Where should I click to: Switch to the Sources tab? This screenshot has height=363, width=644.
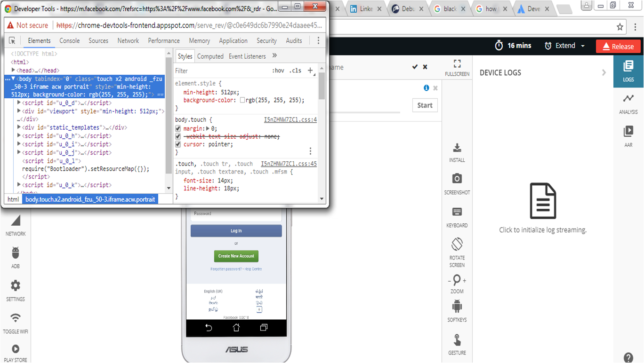click(98, 41)
